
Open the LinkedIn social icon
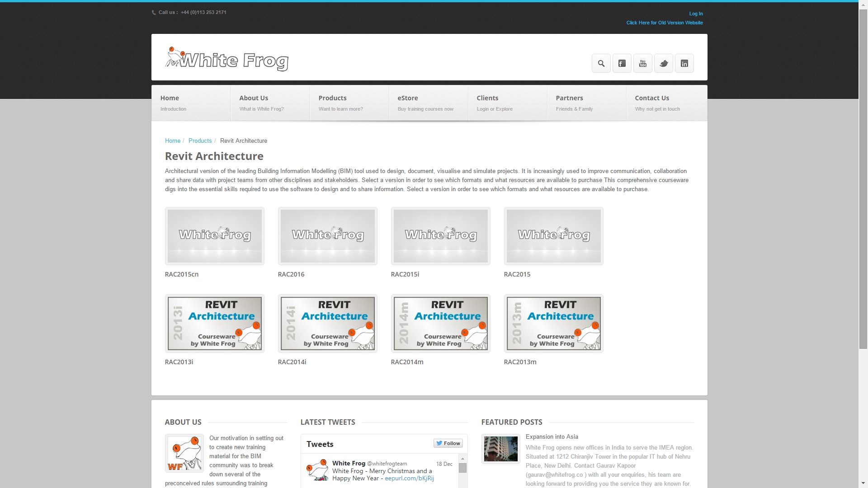pos(684,63)
